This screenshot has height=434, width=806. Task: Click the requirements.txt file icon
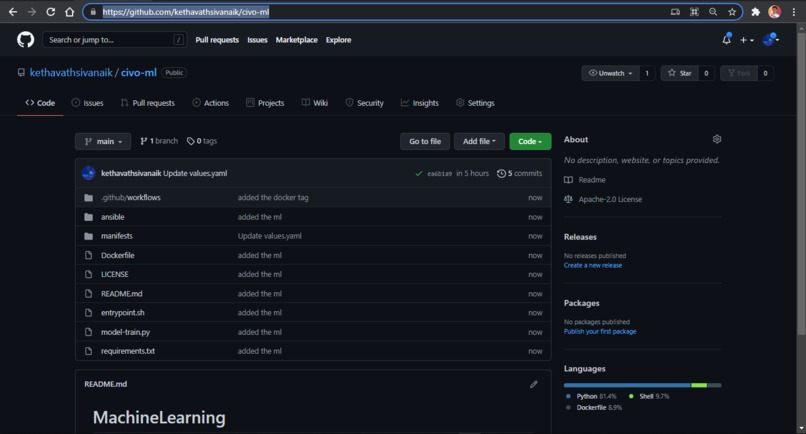(x=88, y=351)
